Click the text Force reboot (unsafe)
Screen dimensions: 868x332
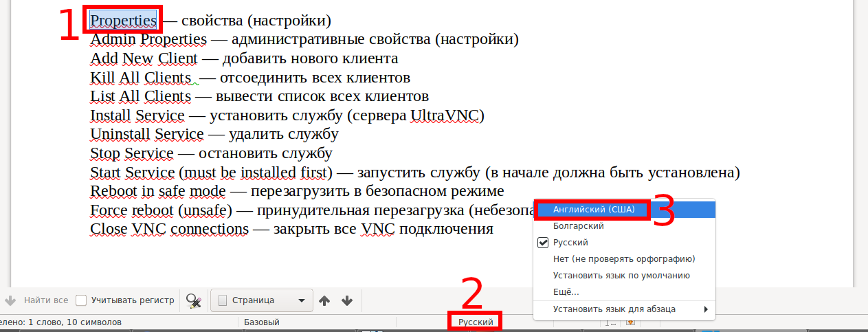[x=161, y=210]
